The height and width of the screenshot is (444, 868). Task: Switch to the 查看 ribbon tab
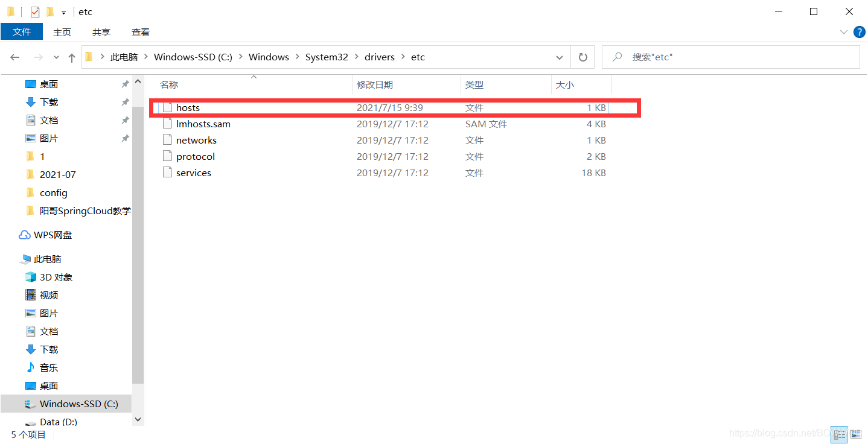[x=141, y=32]
